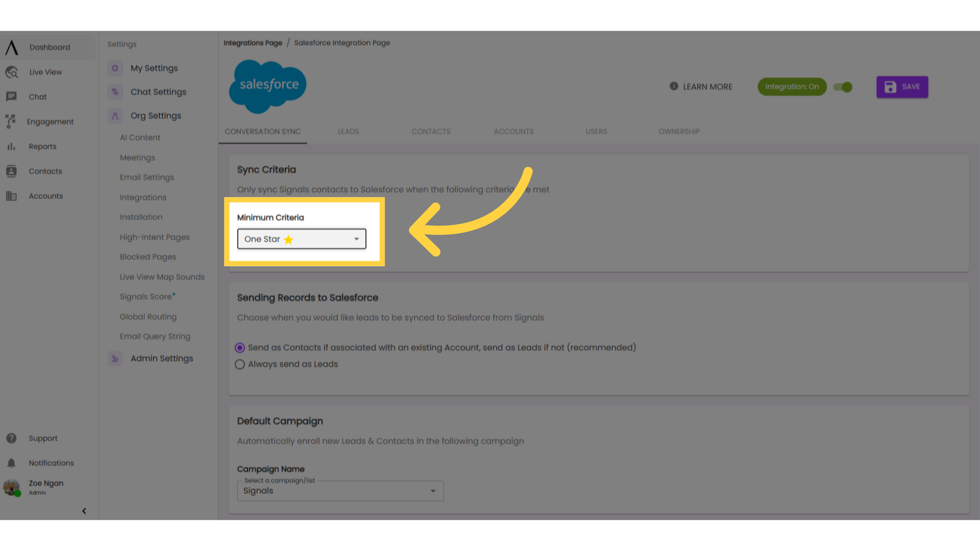This screenshot has width=980, height=551.
Task: Expand Admin Settings section
Action: [162, 359]
